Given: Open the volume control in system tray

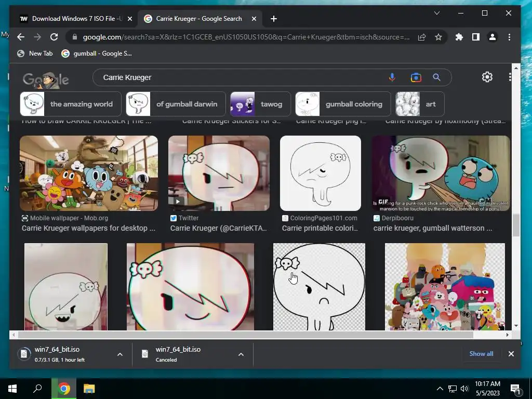Looking at the screenshot, I should tap(464, 389).
